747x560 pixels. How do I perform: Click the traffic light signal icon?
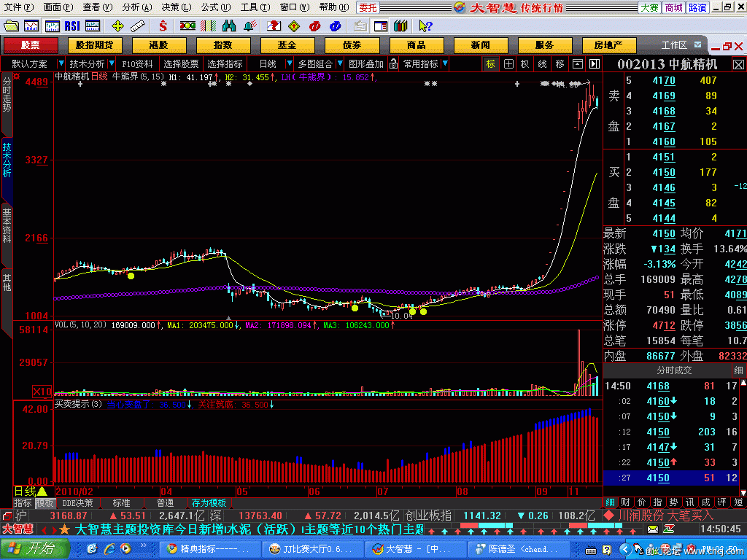(x=187, y=26)
